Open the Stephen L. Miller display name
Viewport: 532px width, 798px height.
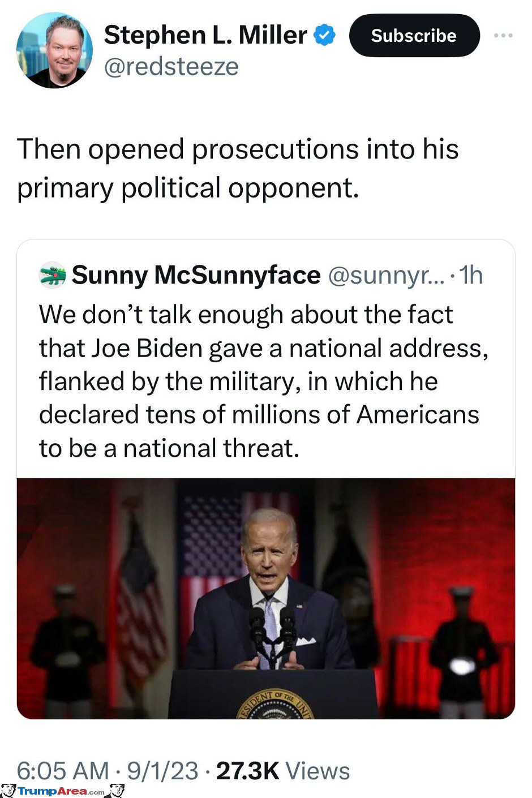tap(205, 35)
